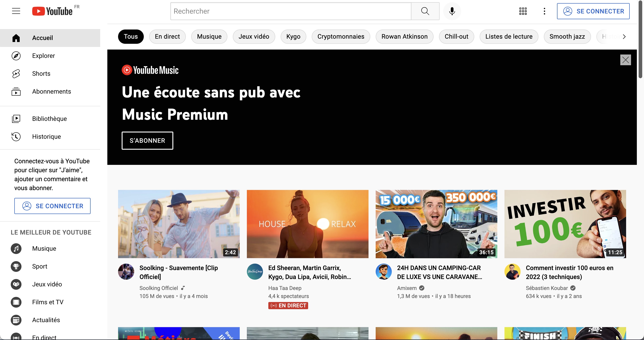Activate voice search microphone
The image size is (644, 340).
pos(452,11)
